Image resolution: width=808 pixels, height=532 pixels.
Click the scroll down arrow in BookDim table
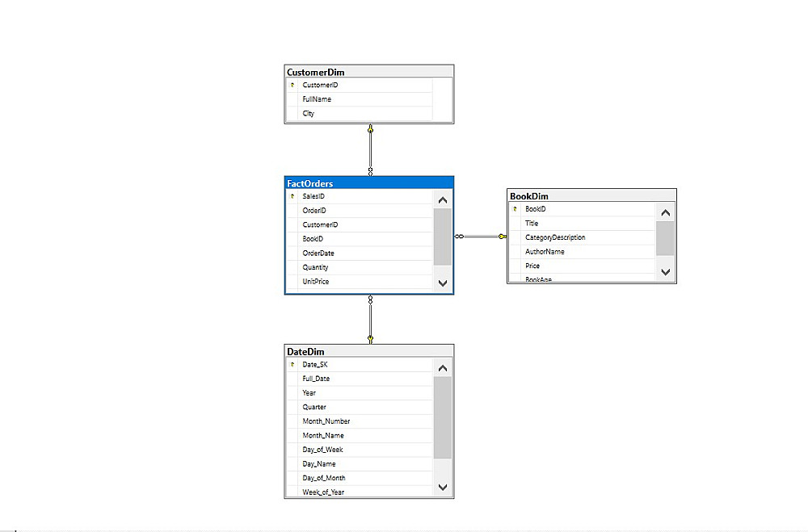point(665,272)
